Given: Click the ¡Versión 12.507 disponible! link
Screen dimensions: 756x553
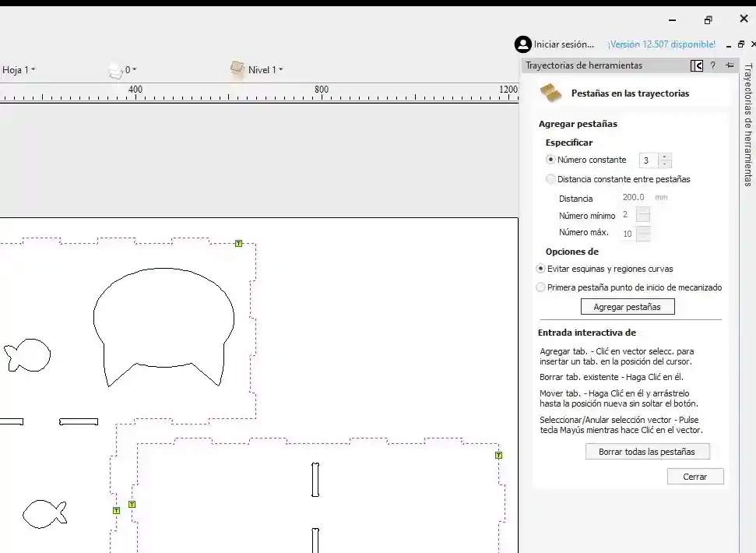Looking at the screenshot, I should point(662,44).
